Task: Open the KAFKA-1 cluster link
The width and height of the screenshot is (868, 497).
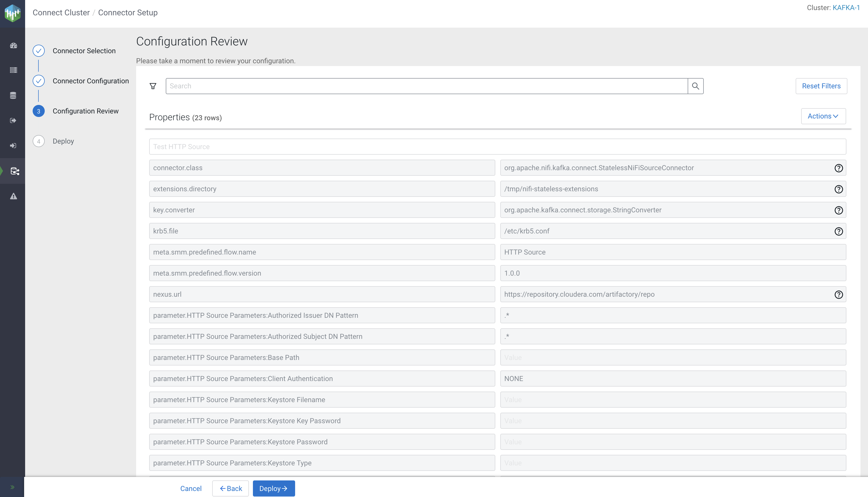Action: point(846,8)
